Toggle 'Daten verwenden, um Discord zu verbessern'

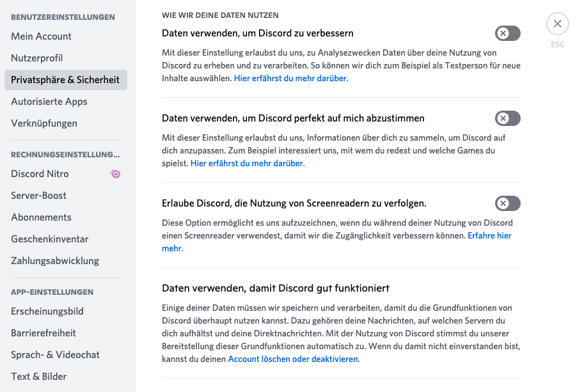click(507, 33)
